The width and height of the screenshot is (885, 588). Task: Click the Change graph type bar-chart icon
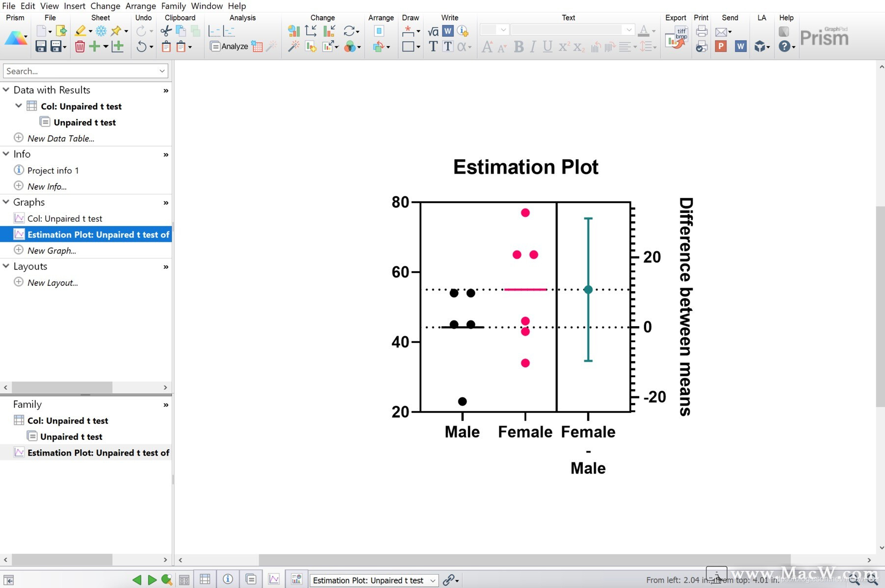point(294,31)
